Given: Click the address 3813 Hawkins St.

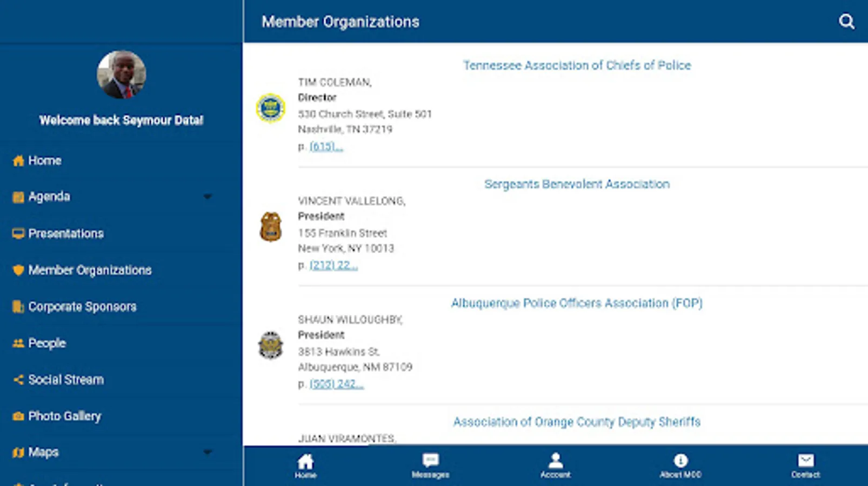Looking at the screenshot, I should pyautogui.click(x=339, y=352).
